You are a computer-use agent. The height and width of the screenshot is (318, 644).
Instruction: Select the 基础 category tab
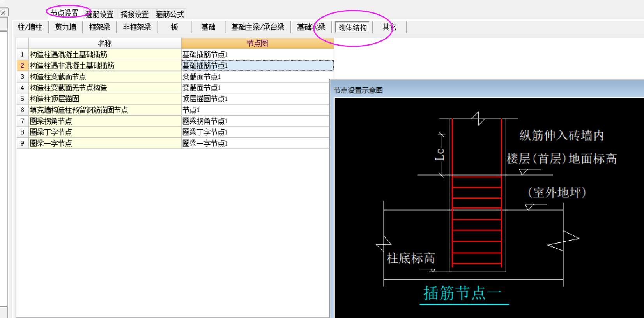pos(208,27)
